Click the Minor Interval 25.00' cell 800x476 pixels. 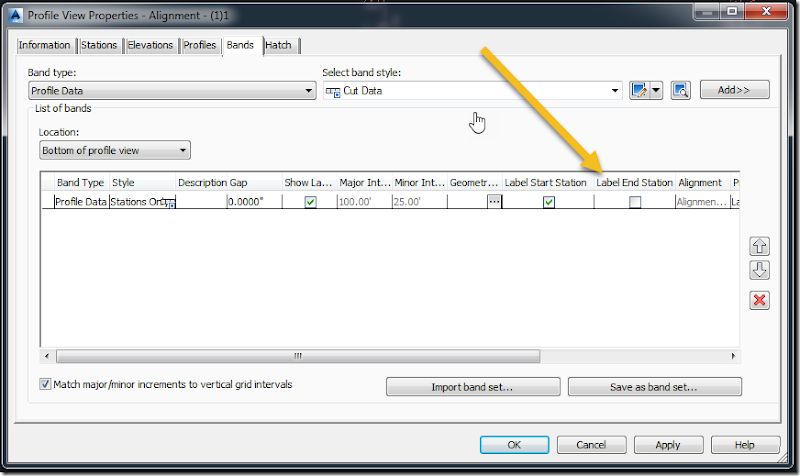tap(419, 202)
